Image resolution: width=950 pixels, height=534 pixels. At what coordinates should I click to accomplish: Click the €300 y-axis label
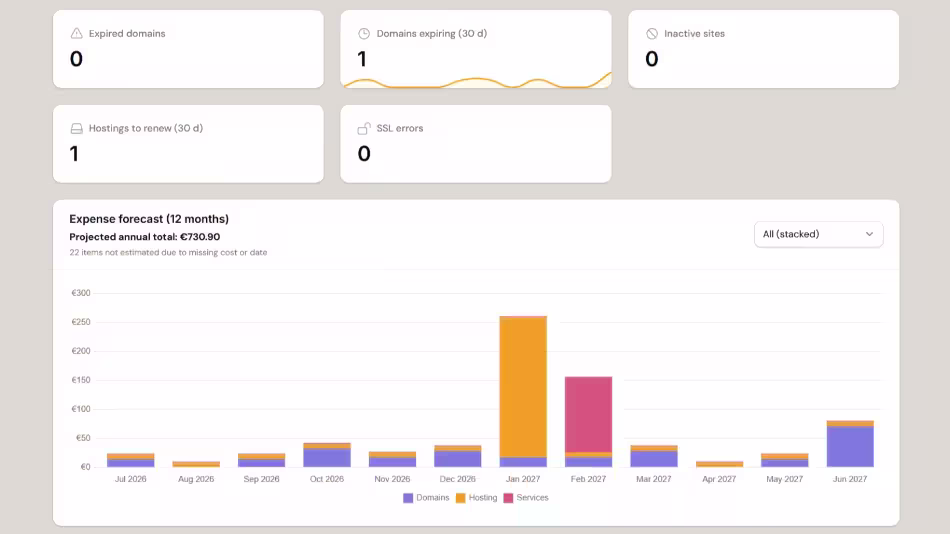(81, 293)
